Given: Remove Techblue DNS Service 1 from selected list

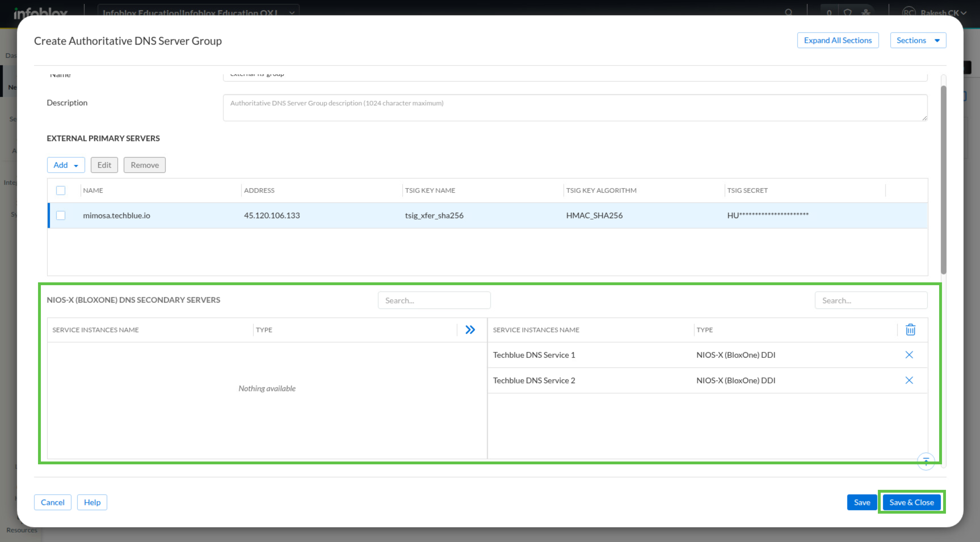Looking at the screenshot, I should (x=909, y=355).
